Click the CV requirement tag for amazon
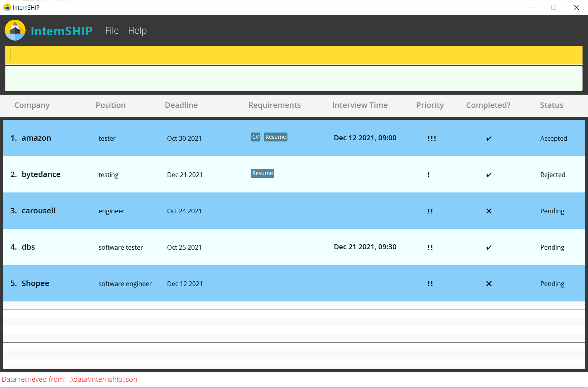Image resolution: width=588 pixels, height=388 pixels. point(255,137)
